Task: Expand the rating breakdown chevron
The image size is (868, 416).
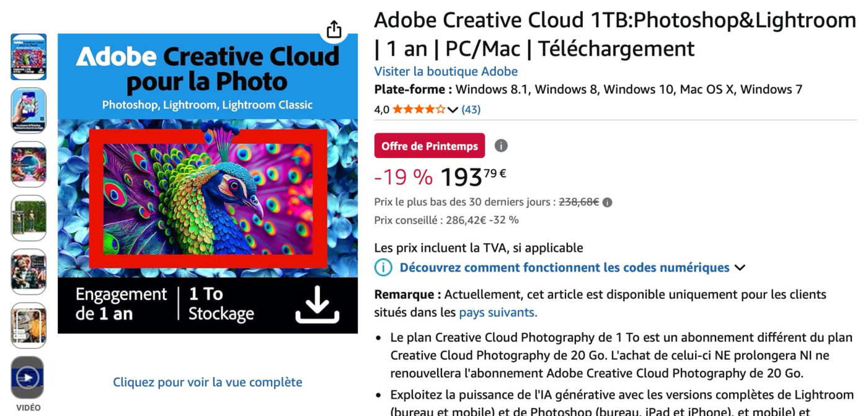Action: tap(453, 110)
